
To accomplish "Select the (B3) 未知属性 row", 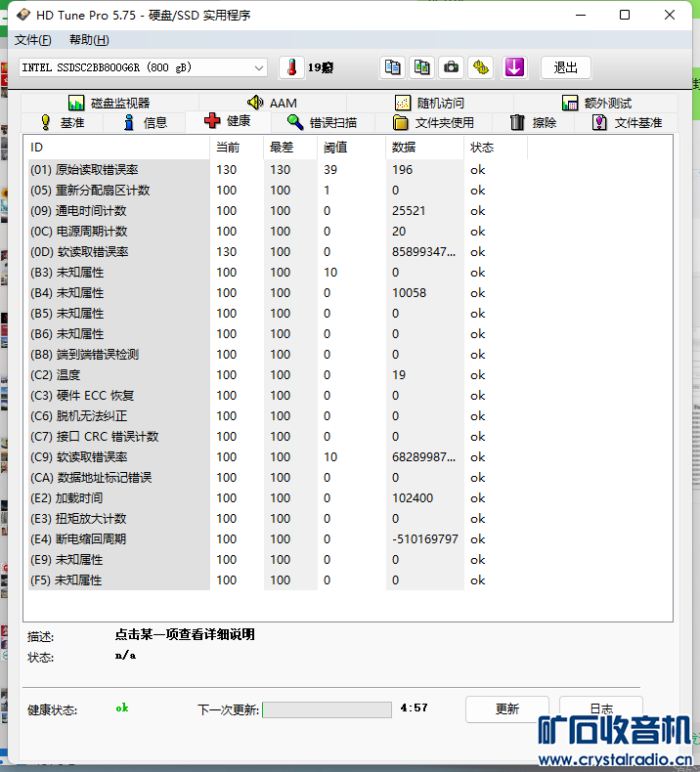I will pos(278,273).
